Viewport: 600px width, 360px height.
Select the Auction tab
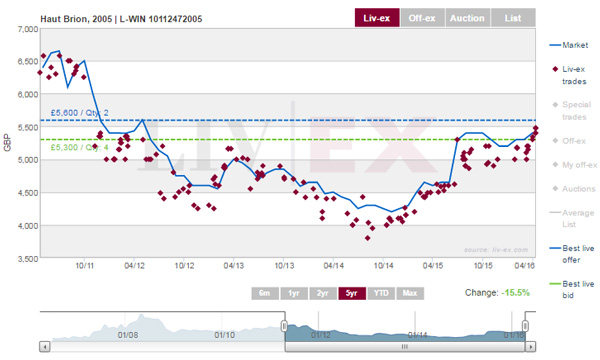467,18
